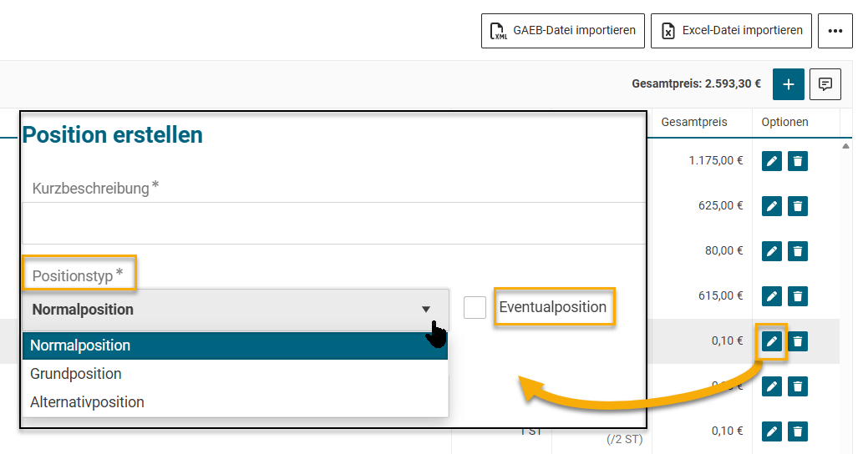The image size is (868, 454).
Task: Edit the 1.175,00 € row with pencil
Action: (772, 160)
